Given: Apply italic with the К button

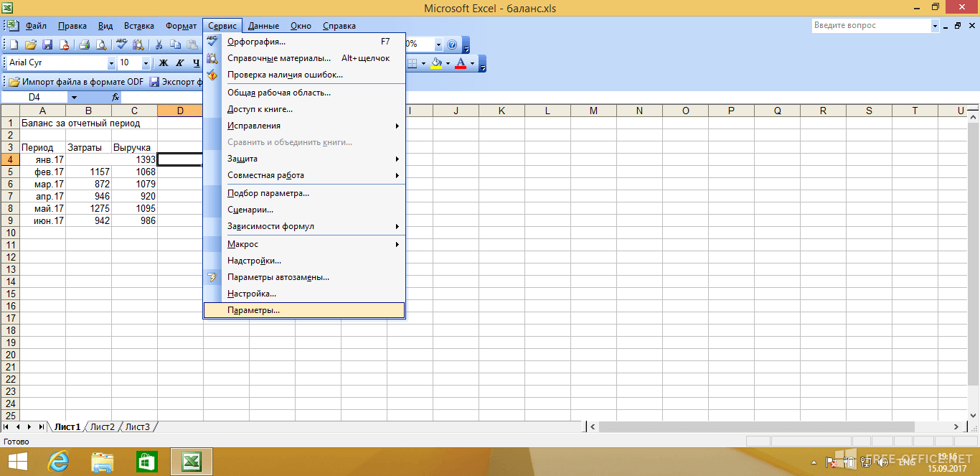Looking at the screenshot, I should click(179, 63).
